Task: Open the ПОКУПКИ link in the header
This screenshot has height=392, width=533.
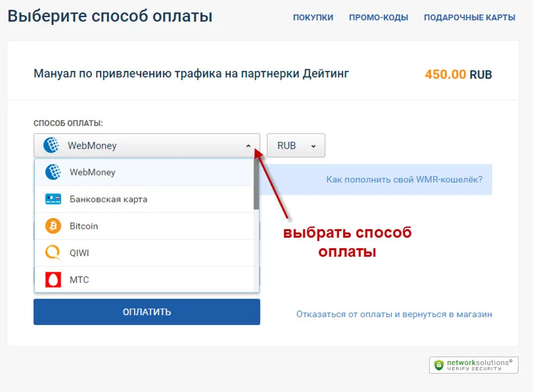Action: 313,17
